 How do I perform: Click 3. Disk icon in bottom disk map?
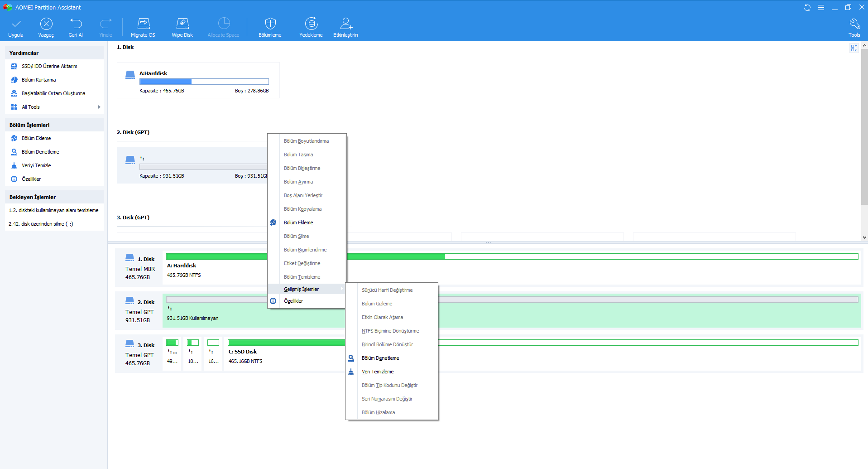(x=129, y=343)
